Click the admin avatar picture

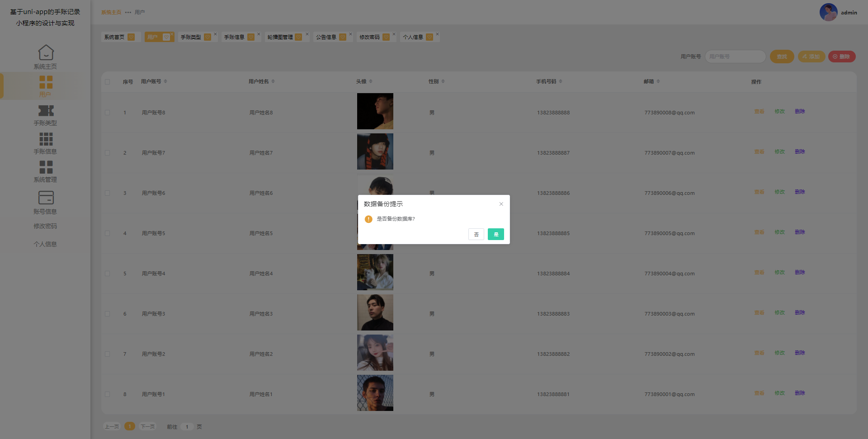828,12
